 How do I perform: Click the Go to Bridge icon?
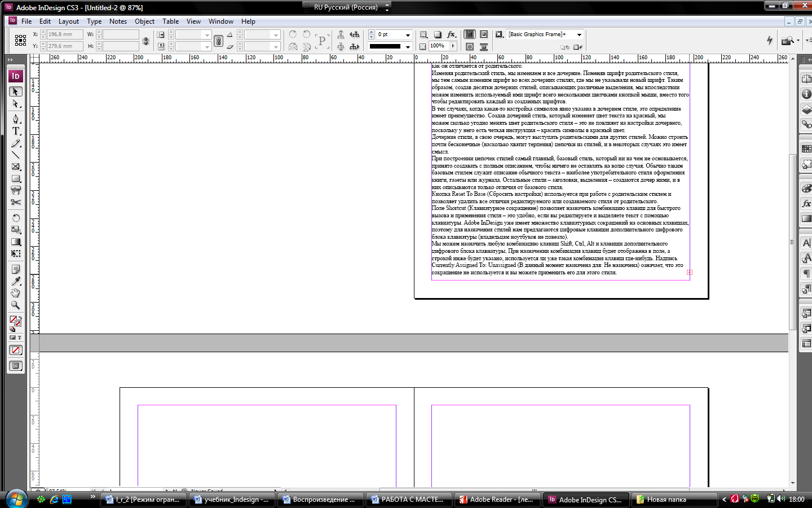pos(787,41)
